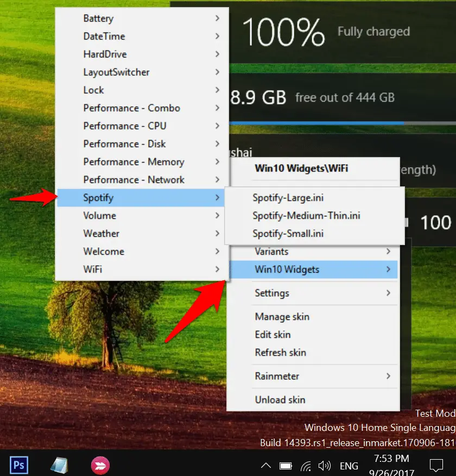This screenshot has height=476, width=456.
Task: Open the HardDrive submenu
Action: (141, 54)
